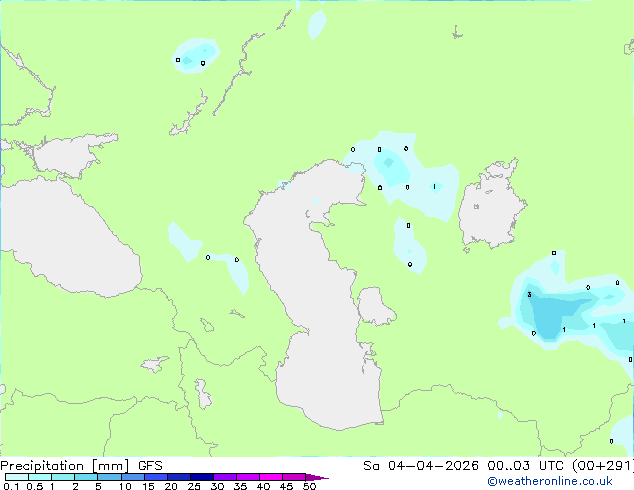Select the 30–35 mm purple legend swatch

[225, 477]
